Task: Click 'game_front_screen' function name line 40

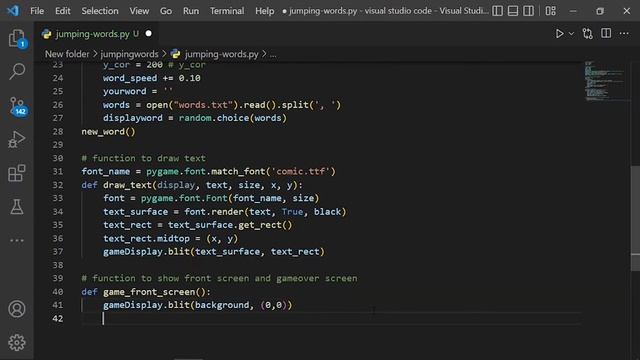Action: [x=149, y=292]
